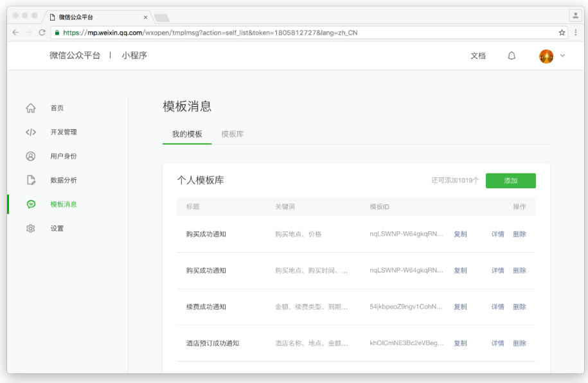The height and width of the screenshot is (383, 588).
Task: Click the 个人模板库 section heading
Action: coord(200,181)
